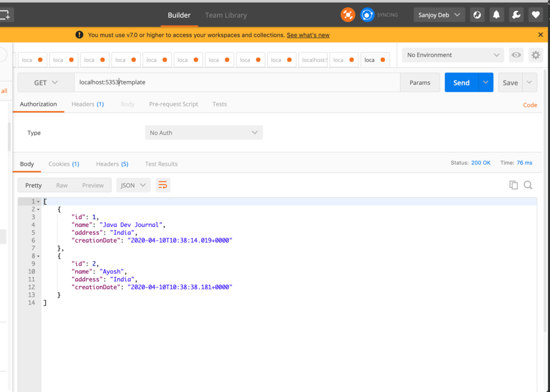The width and height of the screenshot is (550, 392).
Task: Open settings with the wrench icon
Action: (x=515, y=14)
